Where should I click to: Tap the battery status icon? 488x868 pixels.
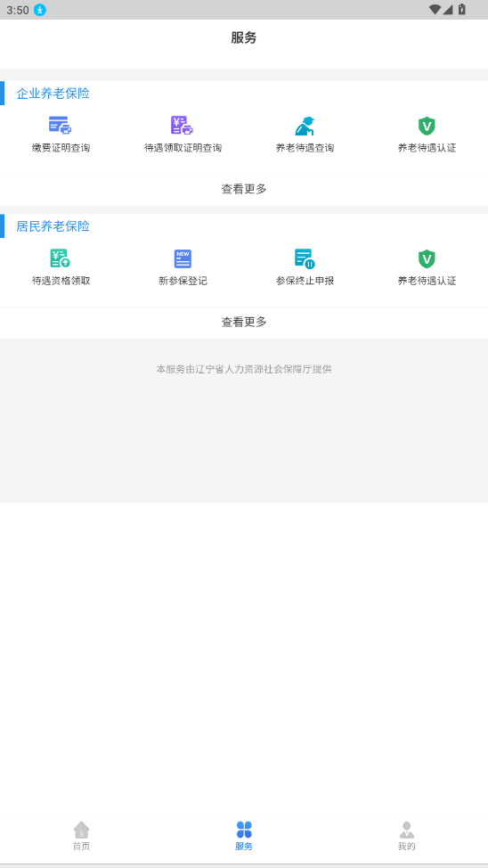(x=462, y=10)
